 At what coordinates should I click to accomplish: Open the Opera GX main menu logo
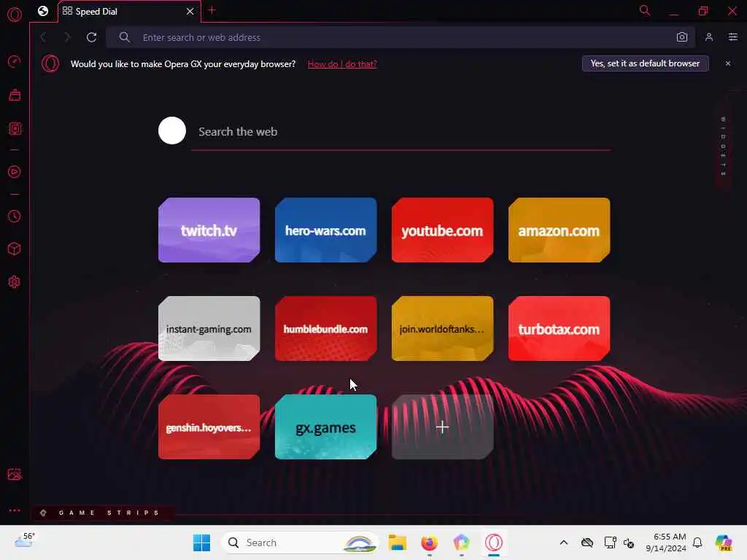pyautogui.click(x=15, y=15)
